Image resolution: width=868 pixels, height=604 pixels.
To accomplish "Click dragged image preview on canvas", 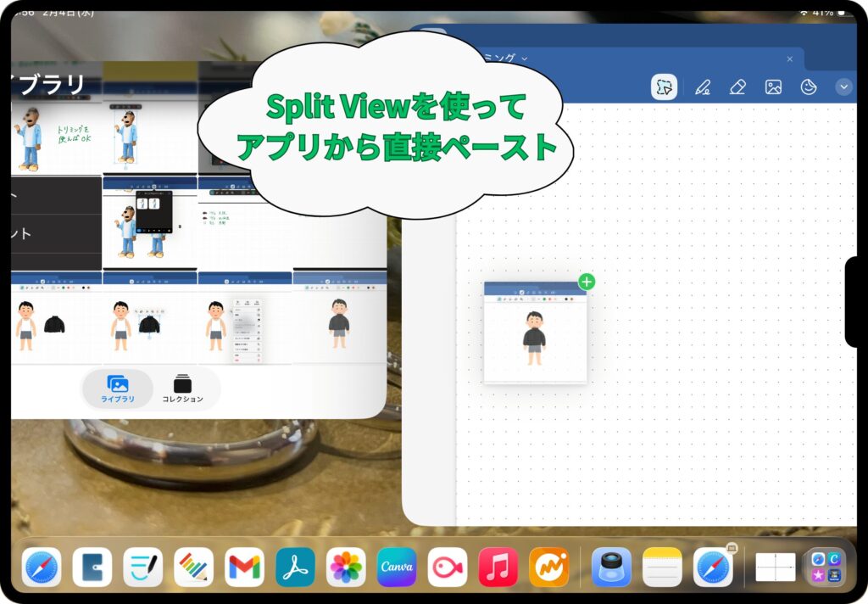I will (535, 333).
